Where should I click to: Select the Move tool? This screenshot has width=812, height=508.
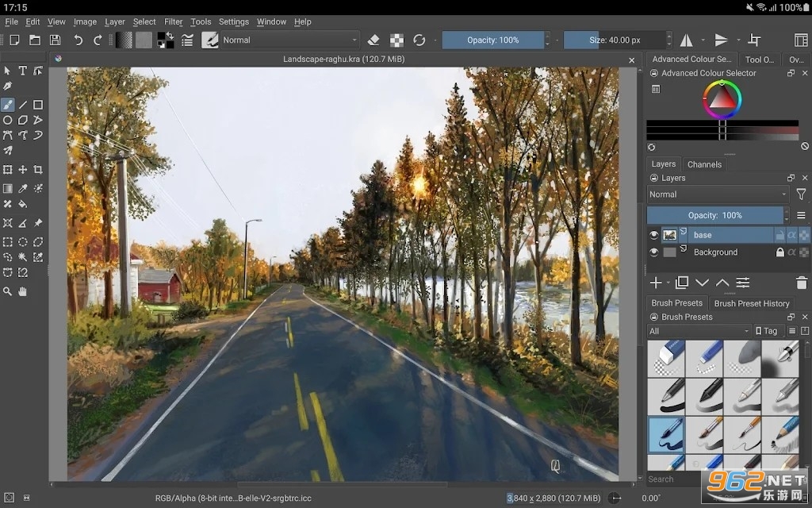tap(23, 170)
